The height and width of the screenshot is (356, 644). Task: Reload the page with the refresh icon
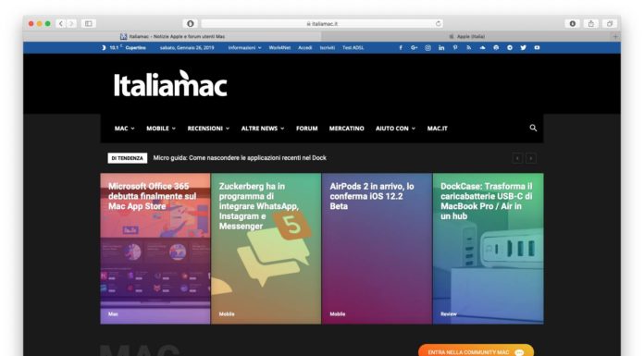click(x=439, y=23)
